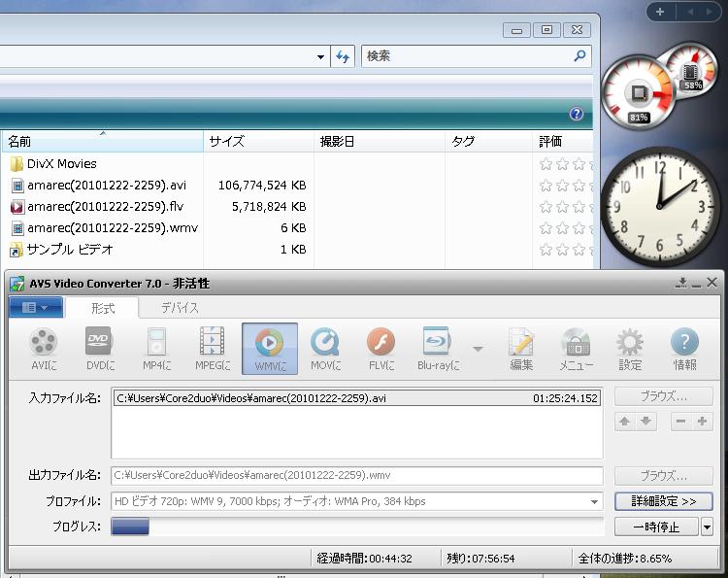Click the 106,774,524 KB size cell
Viewport: 728px width, 578px height.
click(262, 186)
